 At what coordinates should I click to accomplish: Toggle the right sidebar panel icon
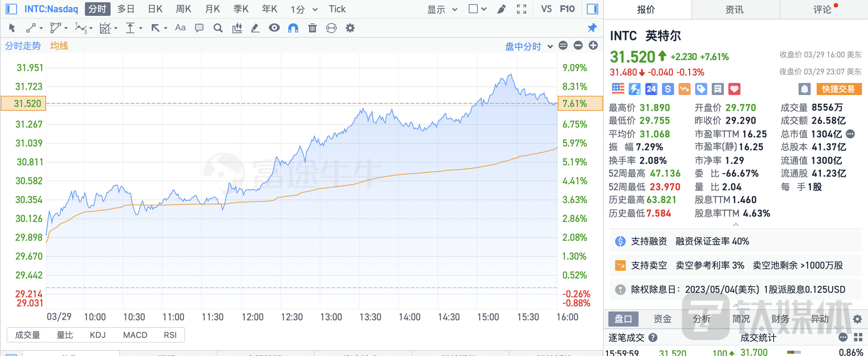(593, 9)
